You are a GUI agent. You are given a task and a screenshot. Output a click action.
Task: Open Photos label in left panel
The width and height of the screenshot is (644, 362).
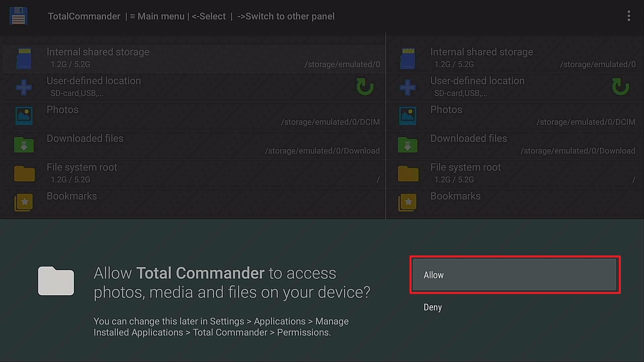coord(62,110)
